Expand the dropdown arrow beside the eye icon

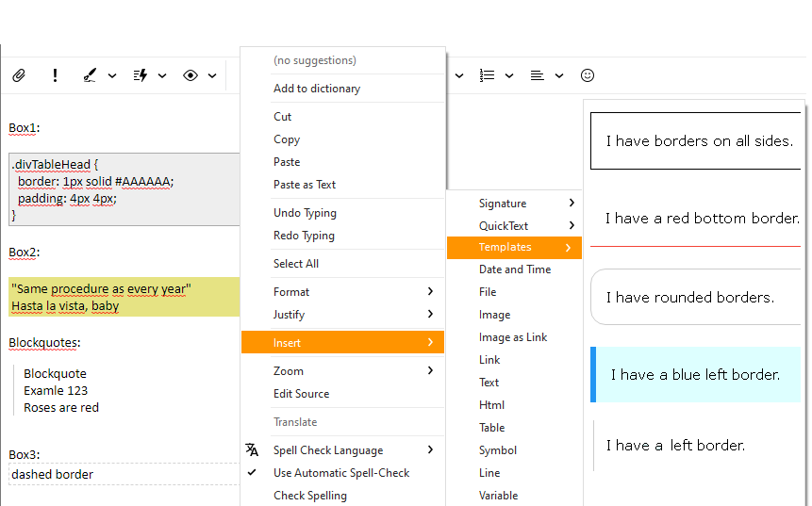212,75
